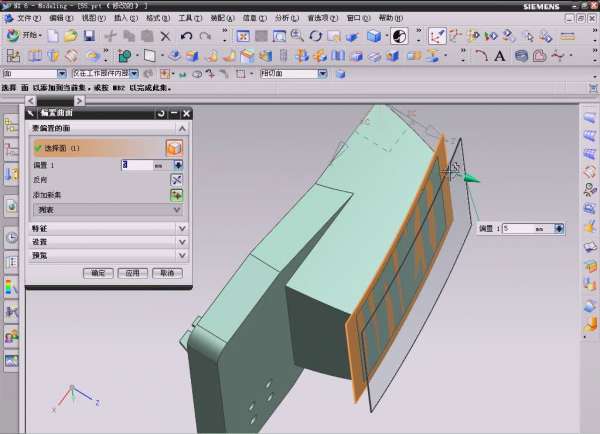The height and width of the screenshot is (434, 600).
Task: Click the reverse direction (反向) icon
Action: [176, 180]
